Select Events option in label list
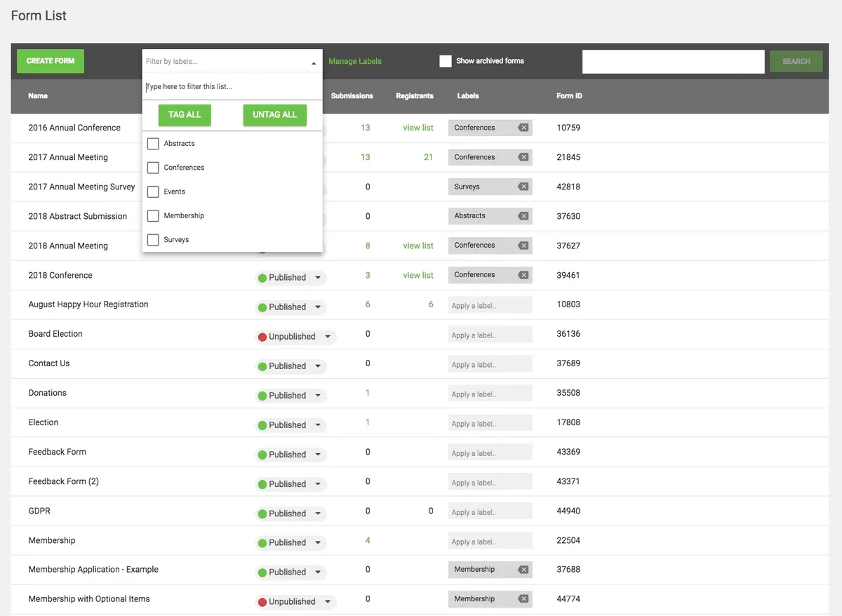The width and height of the screenshot is (842, 616). [x=175, y=192]
